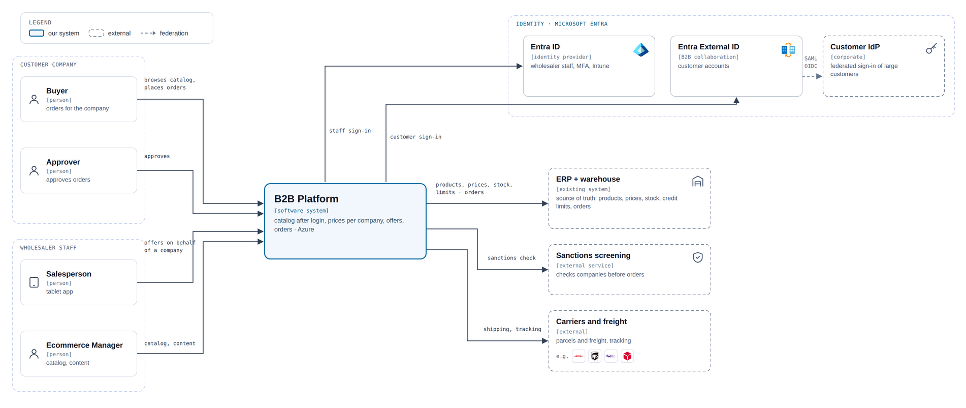966x408 pixels.
Task: Click the 'customer sign-in' connector label
Action: [415, 137]
